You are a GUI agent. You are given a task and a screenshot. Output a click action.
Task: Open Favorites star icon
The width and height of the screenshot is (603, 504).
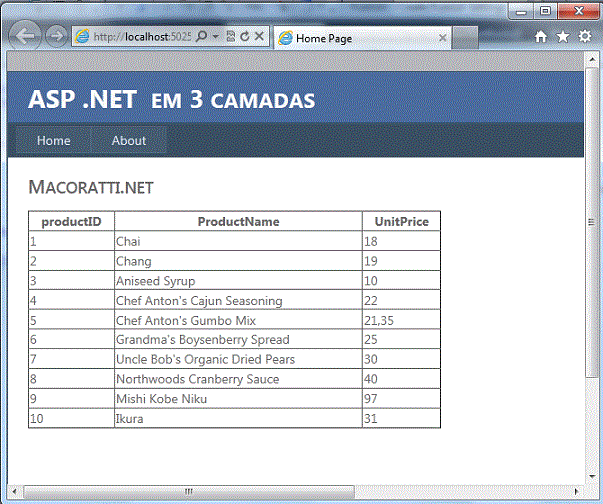(x=563, y=37)
